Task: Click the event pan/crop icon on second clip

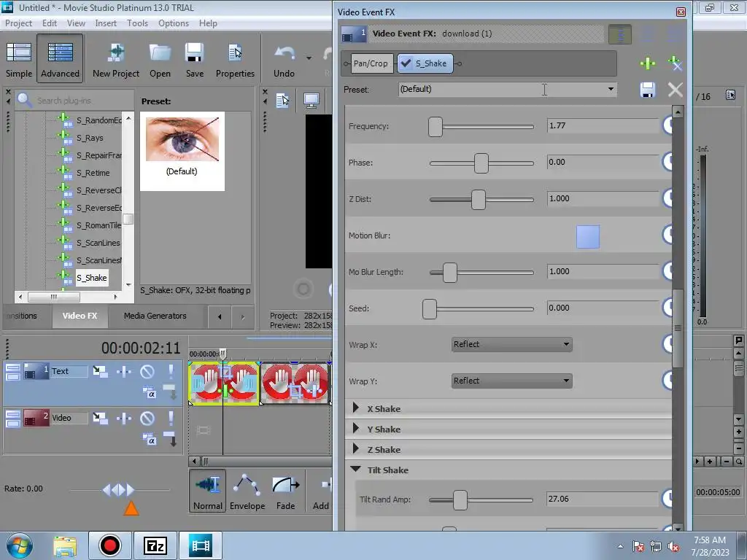Action: click(295, 392)
